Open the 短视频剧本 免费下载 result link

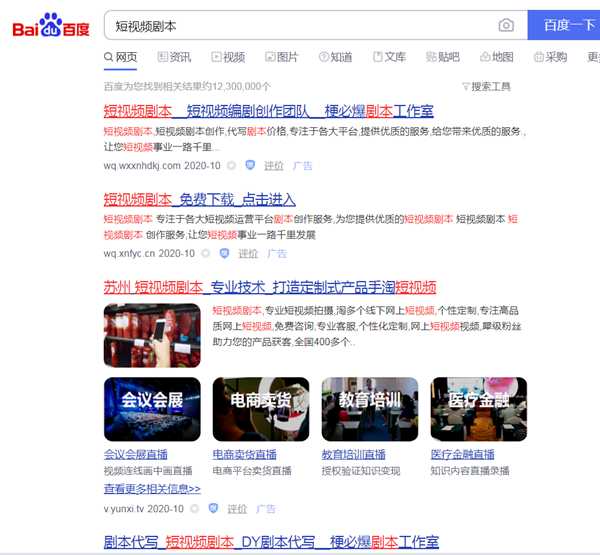199,199
